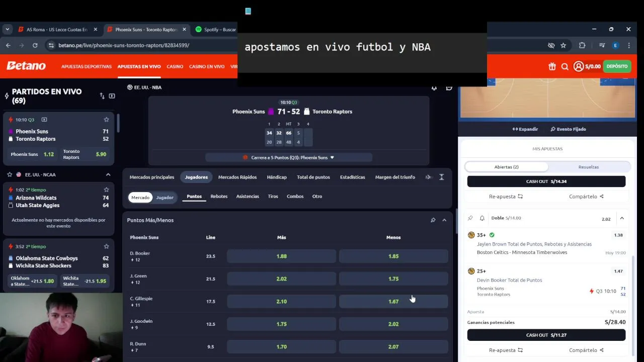Open Apuestas Deportivas menu
Screen dimensions: 644x362
tap(87, 66)
